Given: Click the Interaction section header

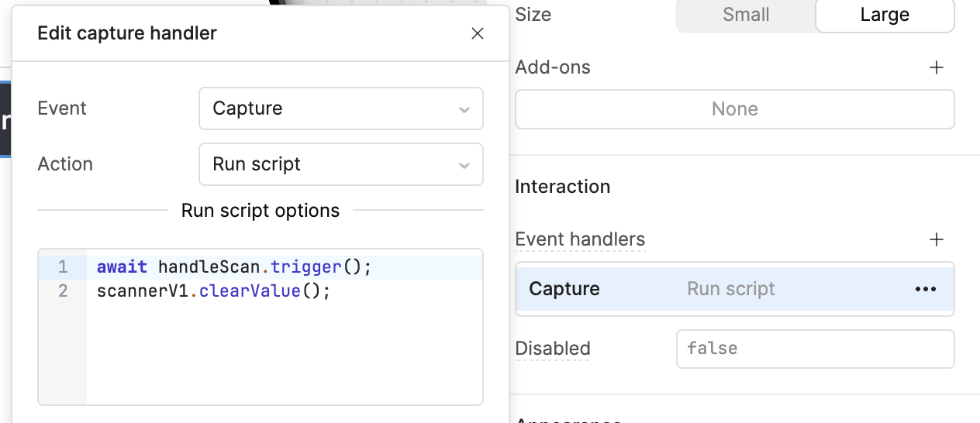Looking at the screenshot, I should tap(562, 187).
